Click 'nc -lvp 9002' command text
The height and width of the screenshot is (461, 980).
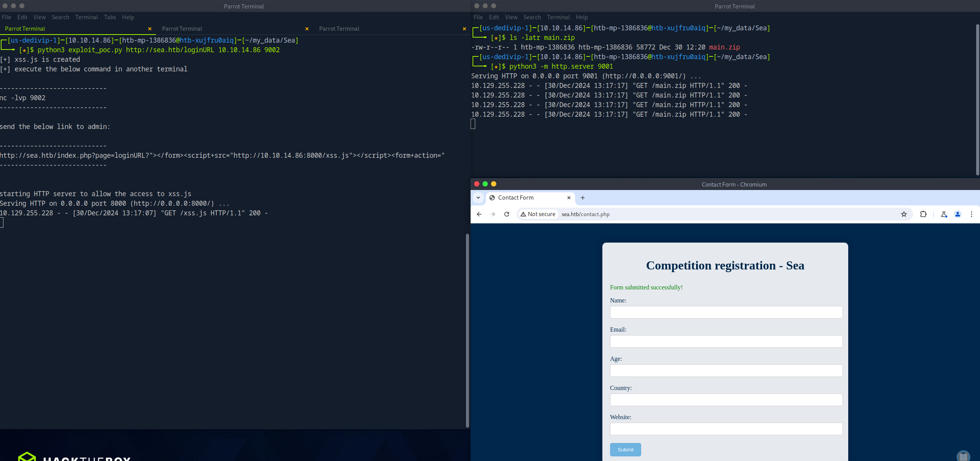point(23,98)
